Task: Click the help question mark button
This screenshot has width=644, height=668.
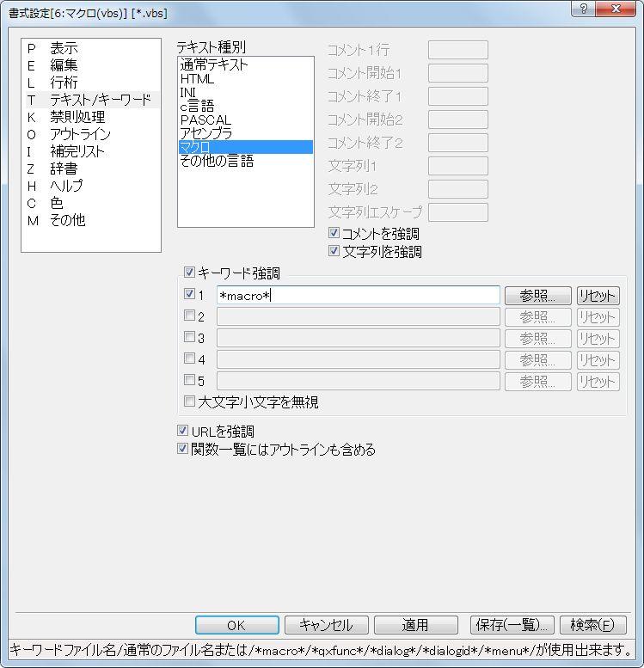Action: tap(584, 9)
